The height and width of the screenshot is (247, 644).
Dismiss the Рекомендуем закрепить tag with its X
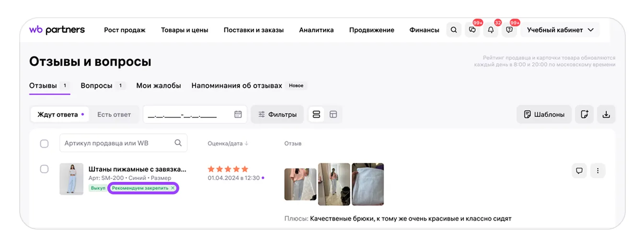click(x=173, y=188)
